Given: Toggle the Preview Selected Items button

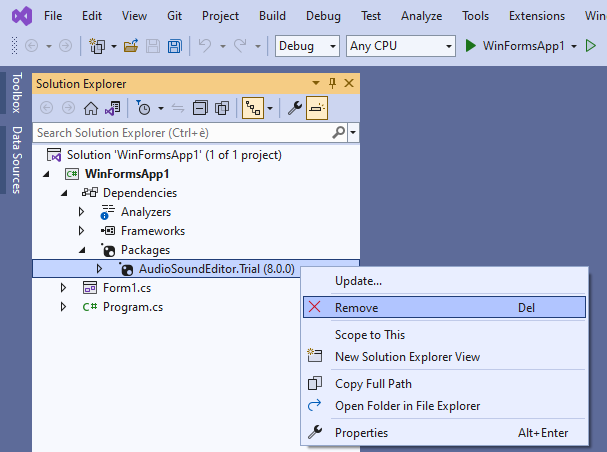Looking at the screenshot, I should pyautogui.click(x=316, y=108).
